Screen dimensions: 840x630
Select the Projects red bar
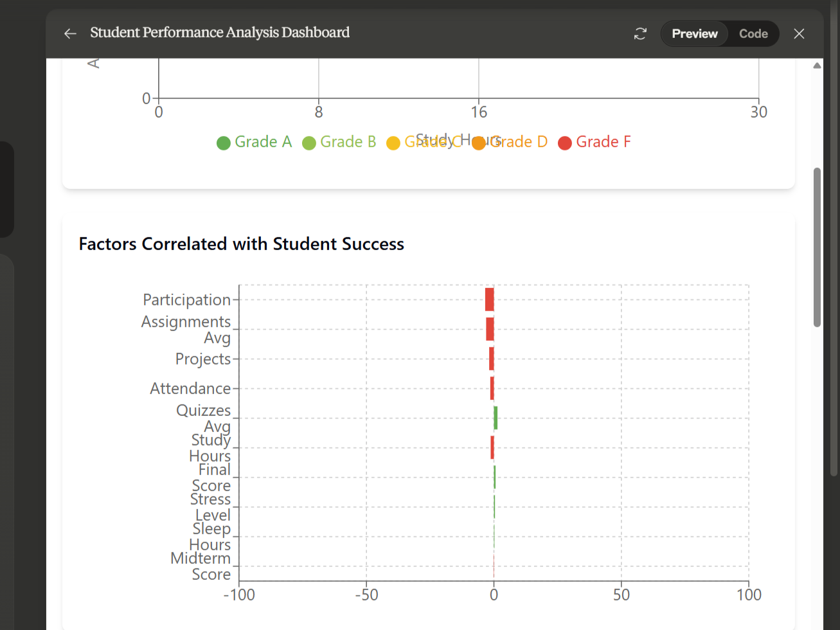tap(492, 359)
